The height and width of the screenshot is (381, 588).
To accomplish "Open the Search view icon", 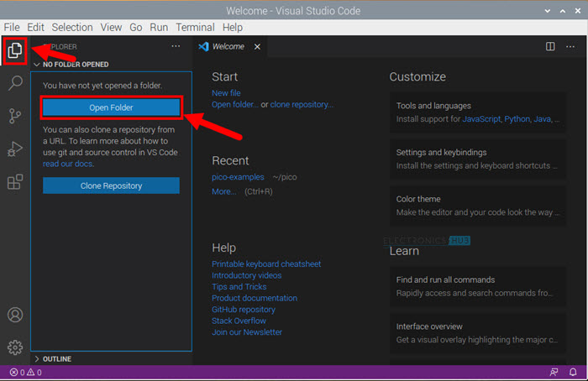I will pyautogui.click(x=15, y=83).
